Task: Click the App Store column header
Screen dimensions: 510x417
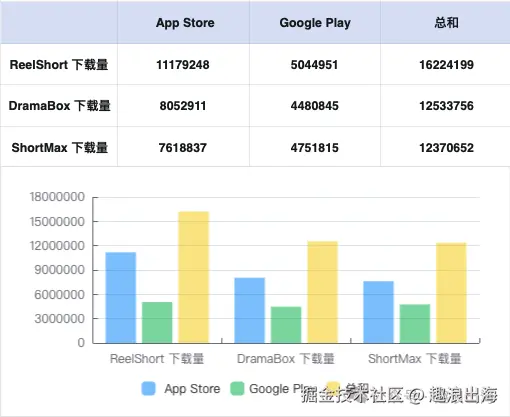Action: 185,23
